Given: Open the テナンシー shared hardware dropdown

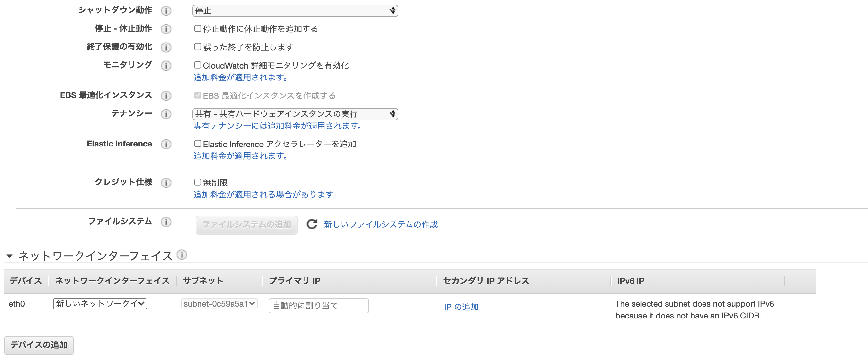Looking at the screenshot, I should coord(295,114).
